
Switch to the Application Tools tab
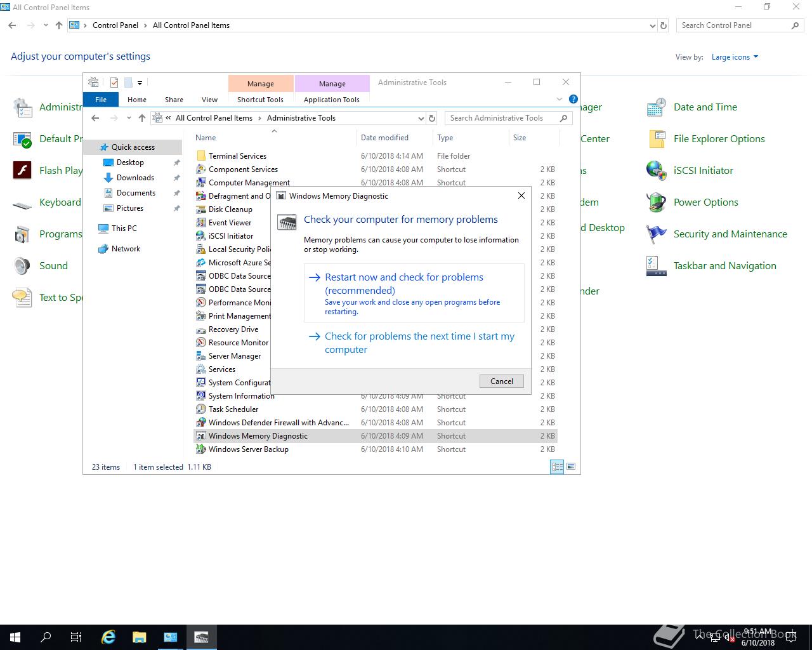click(x=332, y=100)
